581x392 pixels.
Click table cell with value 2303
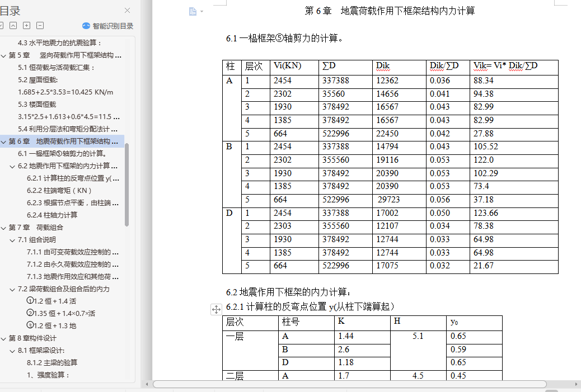point(294,226)
